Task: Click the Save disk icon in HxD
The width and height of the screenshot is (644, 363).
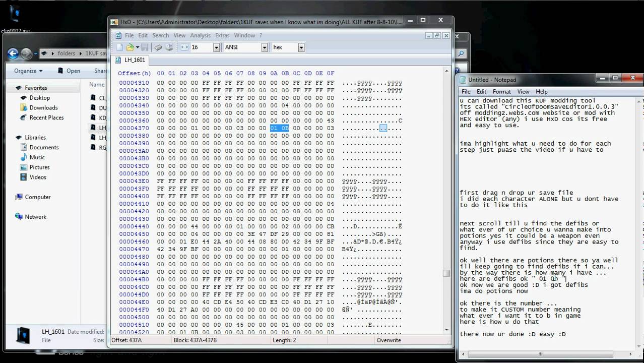Action: point(145,47)
